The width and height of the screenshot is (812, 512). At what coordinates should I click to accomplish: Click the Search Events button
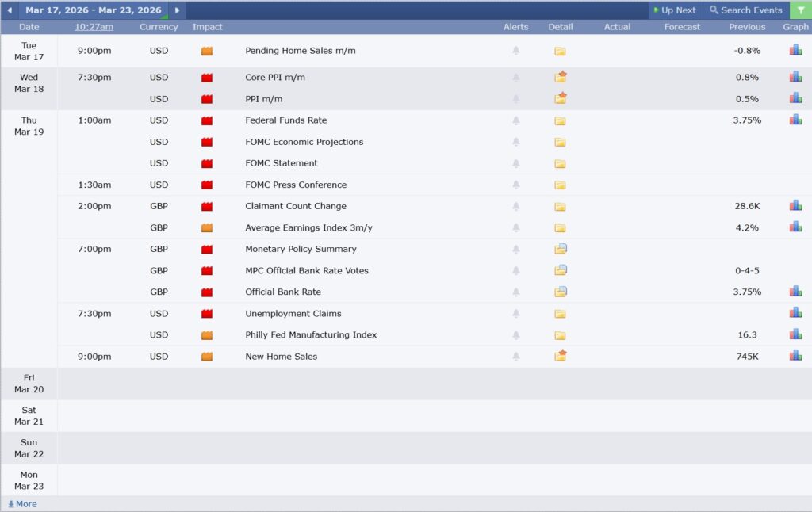point(745,10)
